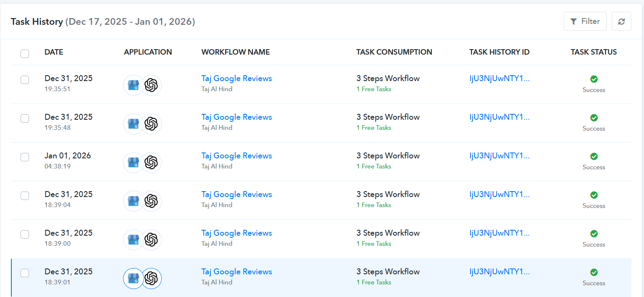Click the refresh task history icon
The width and height of the screenshot is (644, 297).
(621, 21)
